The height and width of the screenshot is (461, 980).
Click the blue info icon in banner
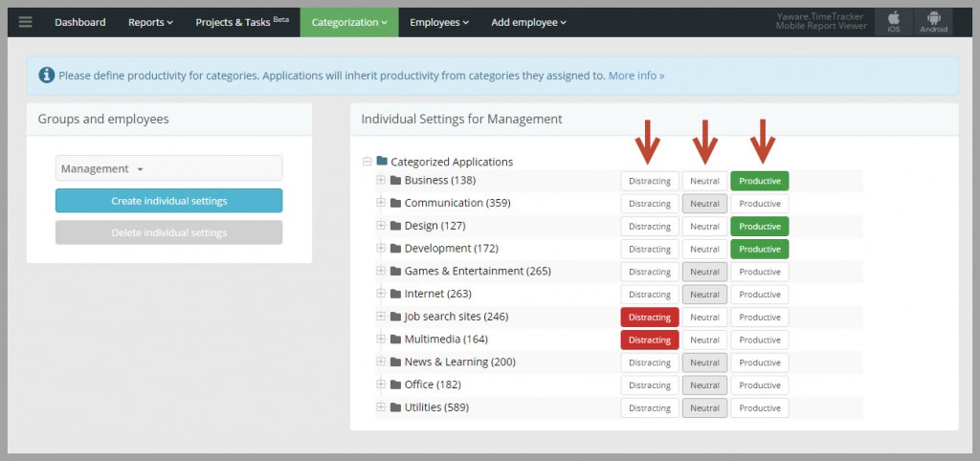46,76
